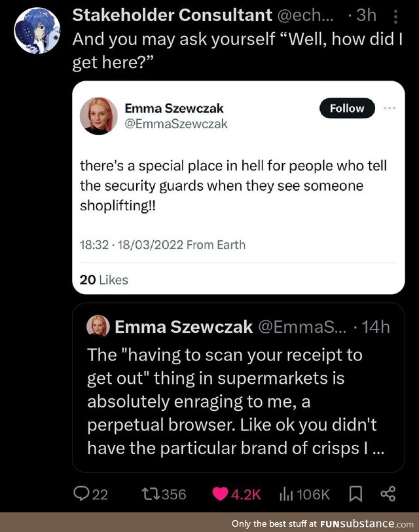Open the 20 Likes count
Screen dimensions: 419x532
pyautogui.click(x=103, y=280)
